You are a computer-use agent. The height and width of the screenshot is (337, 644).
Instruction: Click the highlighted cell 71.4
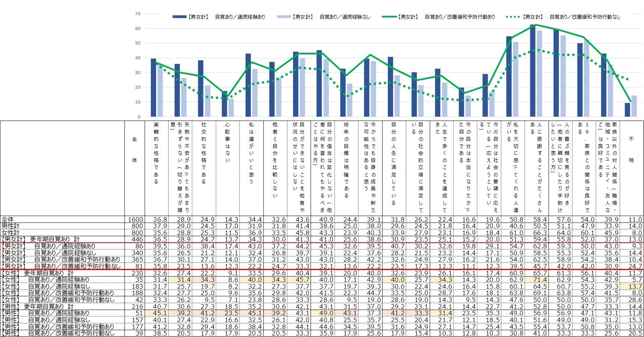[x=537, y=280]
